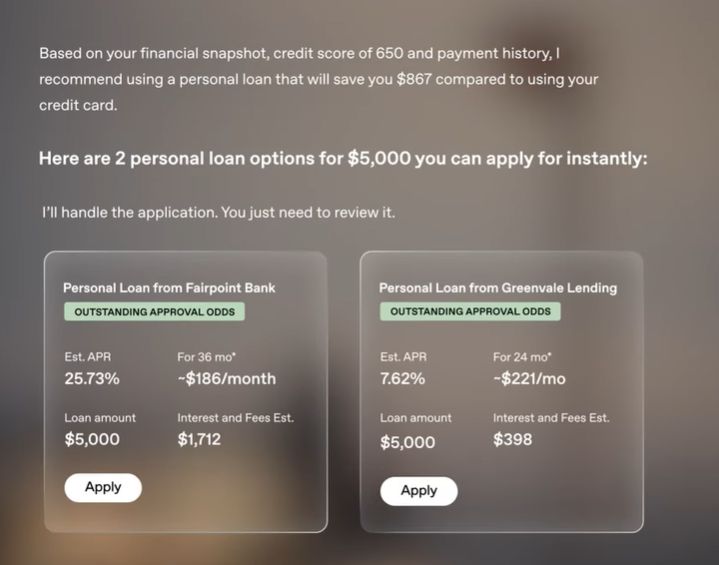719x565 pixels.
Task: Click Apply on the Fairpoint Bank loan
Action: point(103,488)
